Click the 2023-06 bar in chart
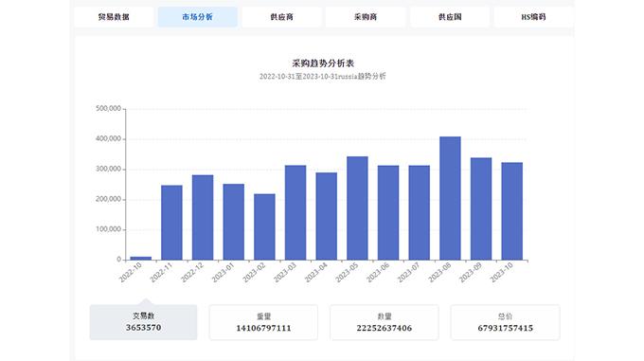 388,213
